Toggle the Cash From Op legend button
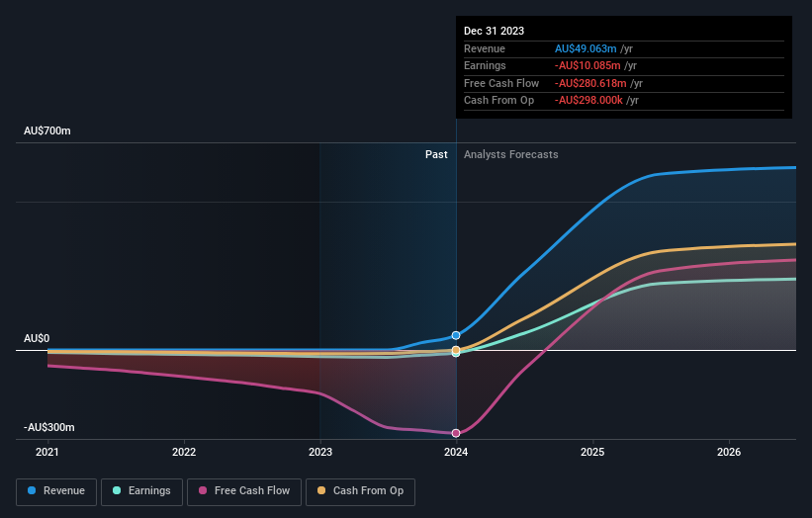 point(360,491)
